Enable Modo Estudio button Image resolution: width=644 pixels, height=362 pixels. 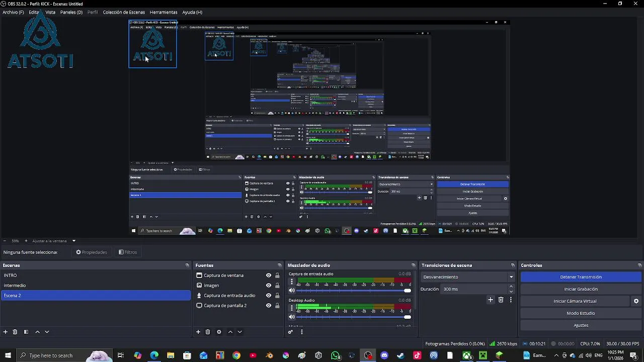581,313
